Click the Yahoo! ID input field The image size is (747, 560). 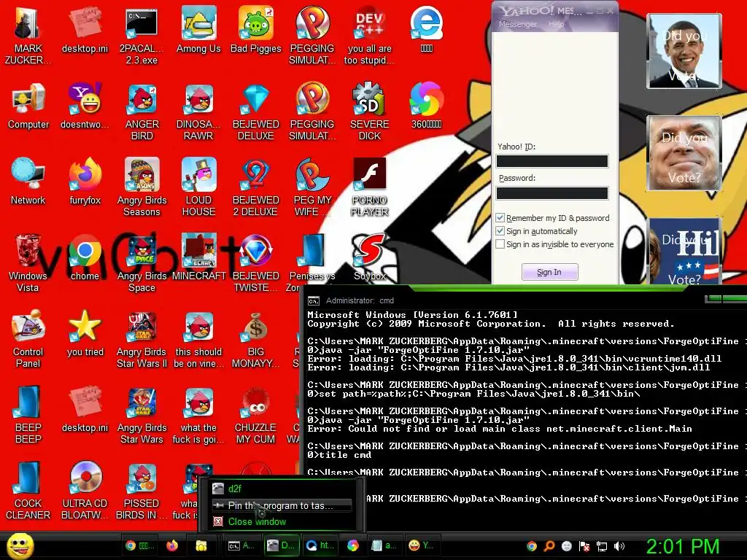pos(552,161)
